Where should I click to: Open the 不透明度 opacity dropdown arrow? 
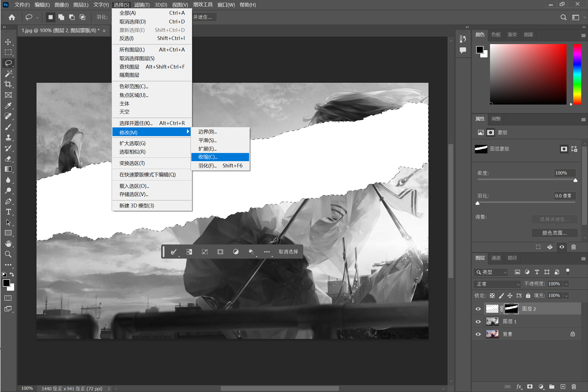(x=566, y=284)
